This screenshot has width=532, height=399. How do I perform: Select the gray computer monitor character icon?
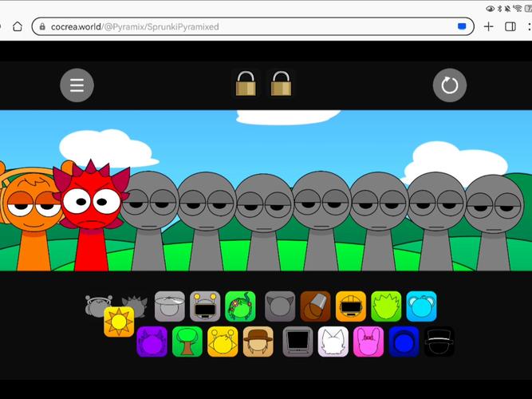[x=298, y=342]
